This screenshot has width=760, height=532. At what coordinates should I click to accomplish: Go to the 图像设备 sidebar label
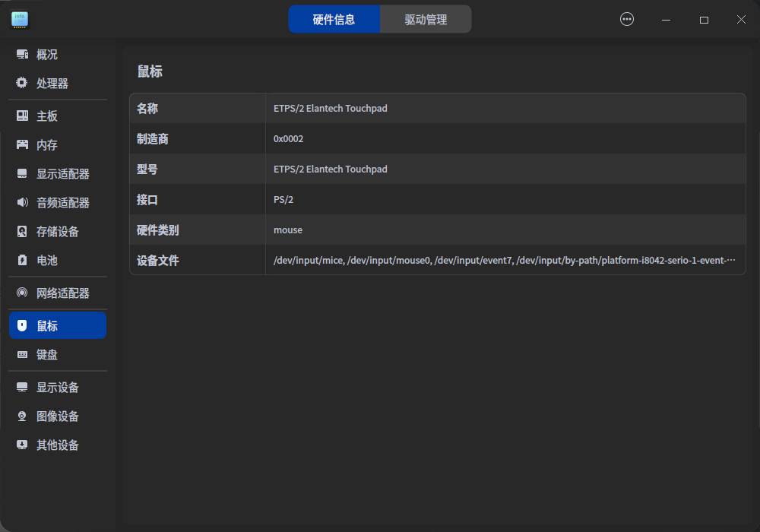coord(58,416)
